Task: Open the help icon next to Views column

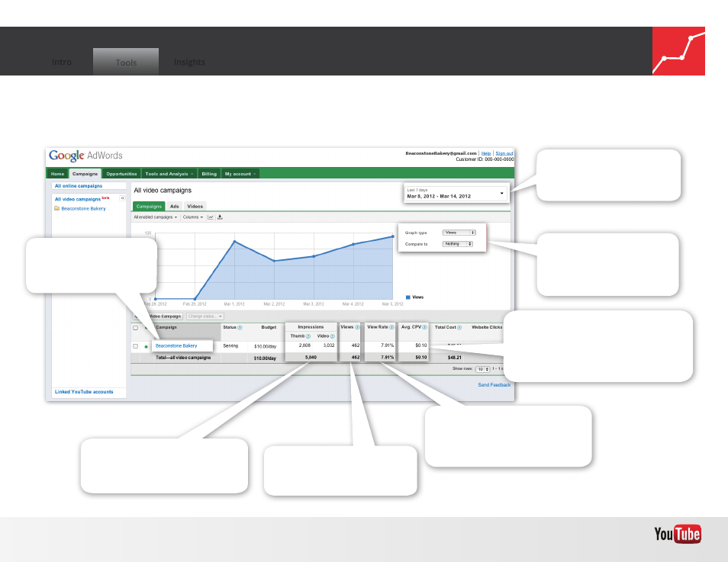Action: coord(357,327)
